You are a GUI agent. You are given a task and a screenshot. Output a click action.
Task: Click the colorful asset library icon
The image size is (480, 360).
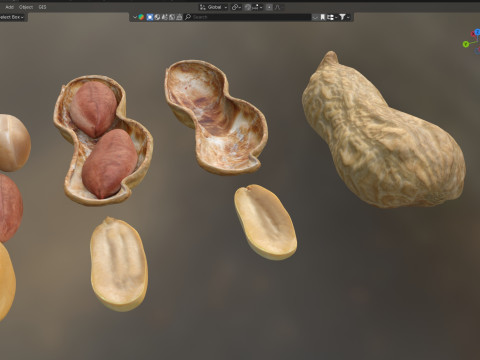coord(141,17)
